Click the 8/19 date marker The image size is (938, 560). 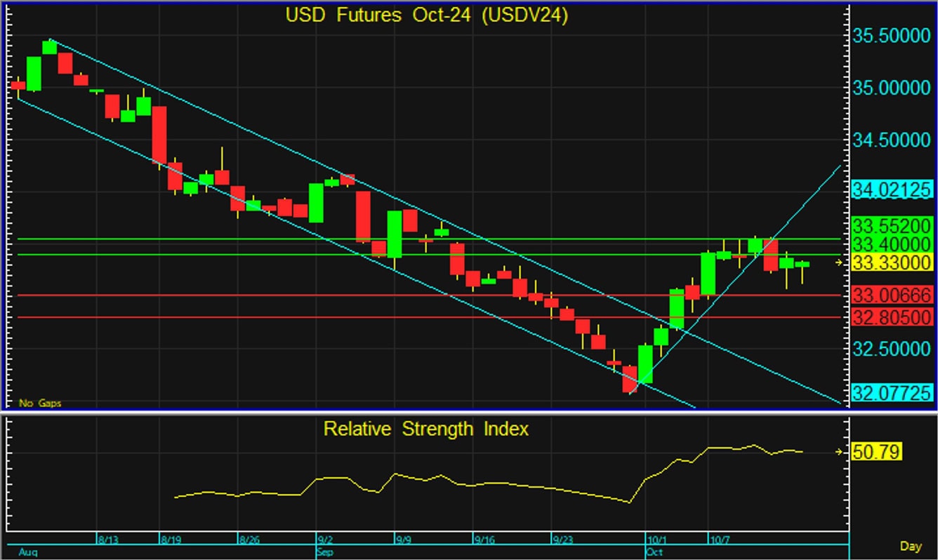[172, 540]
